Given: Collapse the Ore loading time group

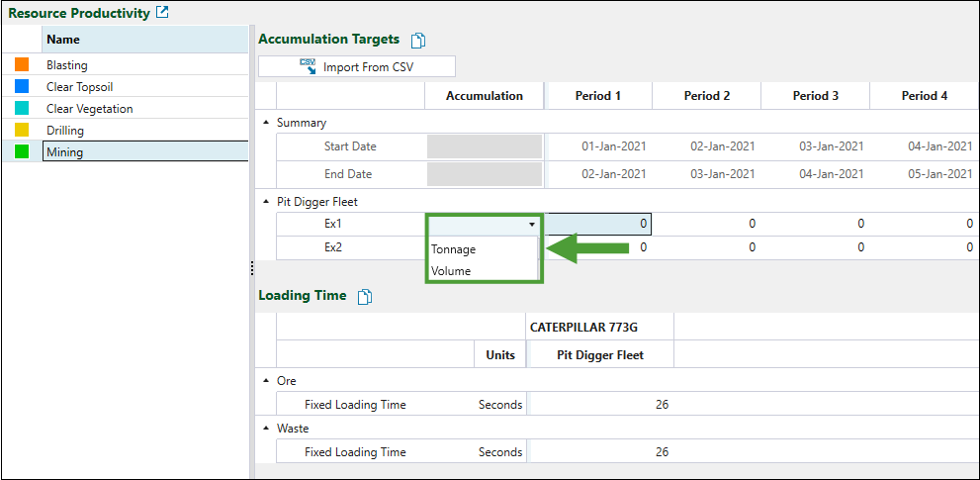Looking at the screenshot, I should 266,381.
